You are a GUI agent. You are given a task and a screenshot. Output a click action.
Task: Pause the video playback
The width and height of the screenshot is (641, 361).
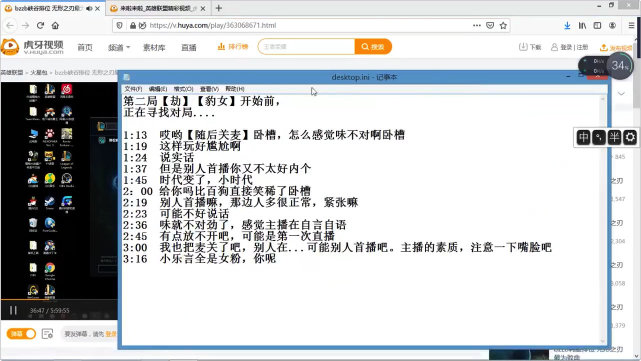click(13, 311)
